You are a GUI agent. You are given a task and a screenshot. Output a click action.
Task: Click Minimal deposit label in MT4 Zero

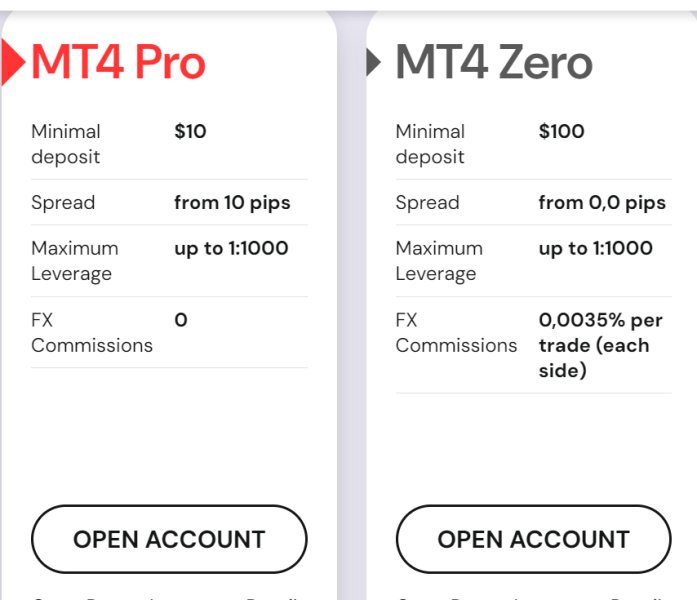[430, 144]
